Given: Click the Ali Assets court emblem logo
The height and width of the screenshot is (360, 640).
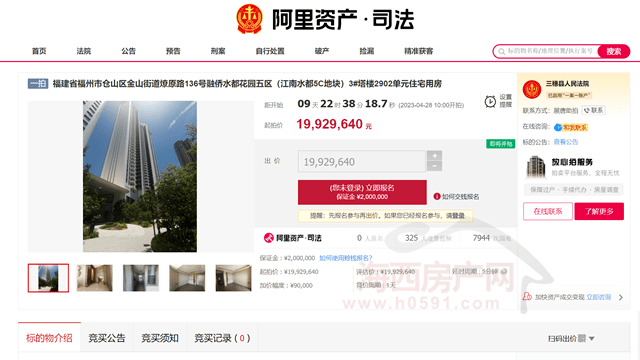Looking at the screenshot, I should (249, 19).
